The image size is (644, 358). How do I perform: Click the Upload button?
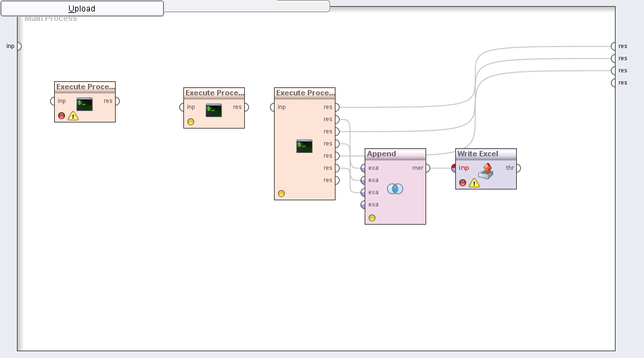[x=82, y=9]
